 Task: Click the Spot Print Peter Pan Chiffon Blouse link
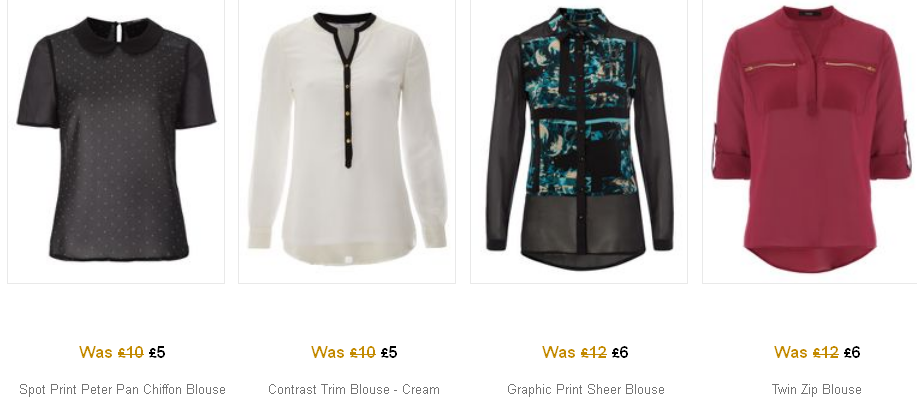122,390
